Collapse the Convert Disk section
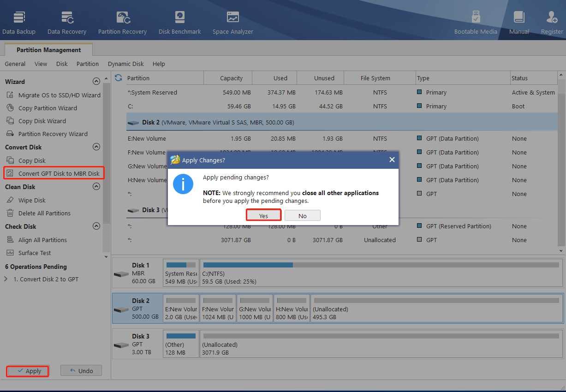This screenshot has width=566, height=392. (96, 147)
